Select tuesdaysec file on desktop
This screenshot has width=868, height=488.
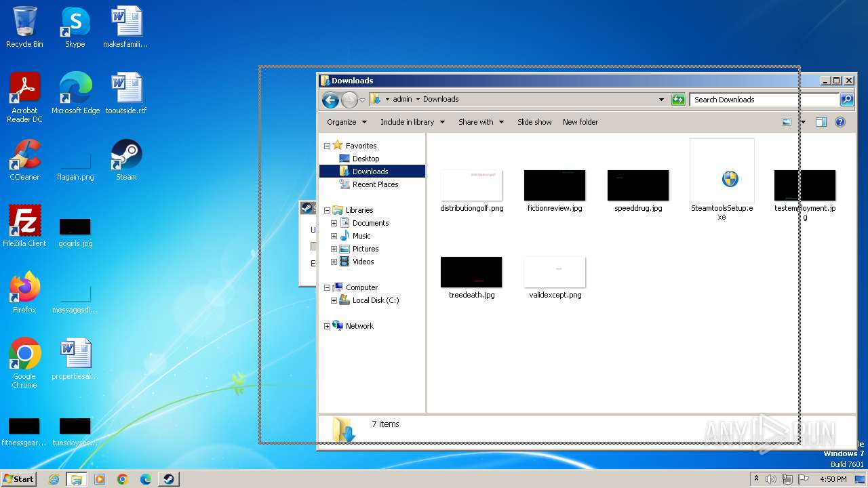tap(75, 432)
